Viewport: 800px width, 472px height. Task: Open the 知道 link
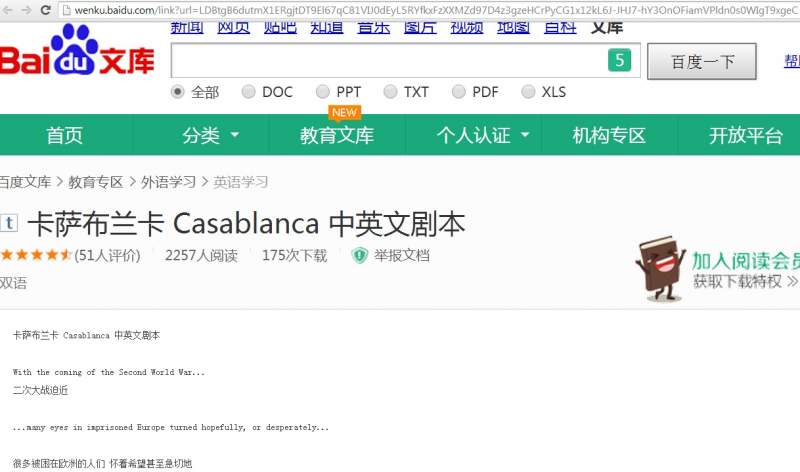pos(327,28)
